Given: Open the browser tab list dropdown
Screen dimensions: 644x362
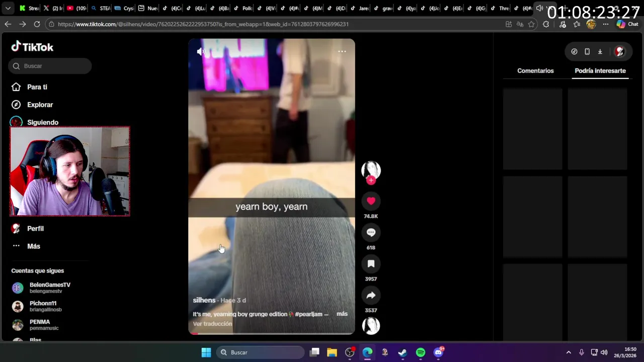Looking at the screenshot, I should 8,9.
